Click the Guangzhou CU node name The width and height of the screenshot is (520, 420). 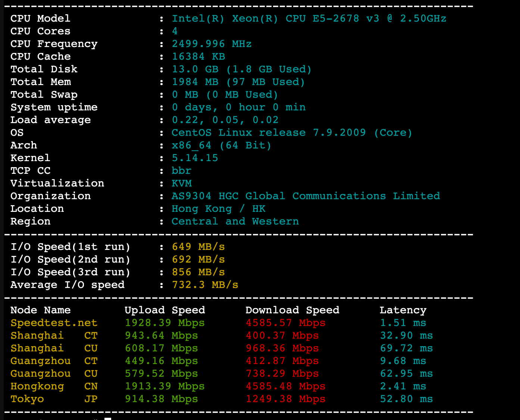[54, 374]
